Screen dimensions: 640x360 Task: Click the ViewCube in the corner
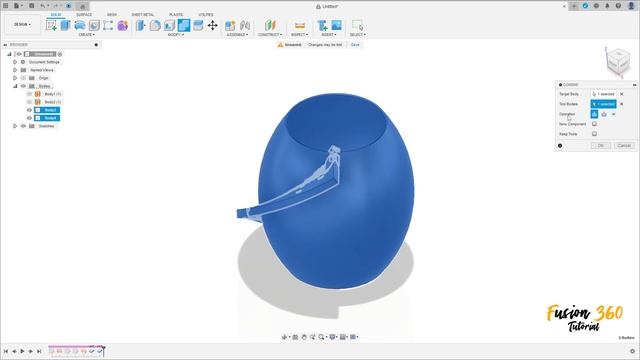[x=618, y=61]
